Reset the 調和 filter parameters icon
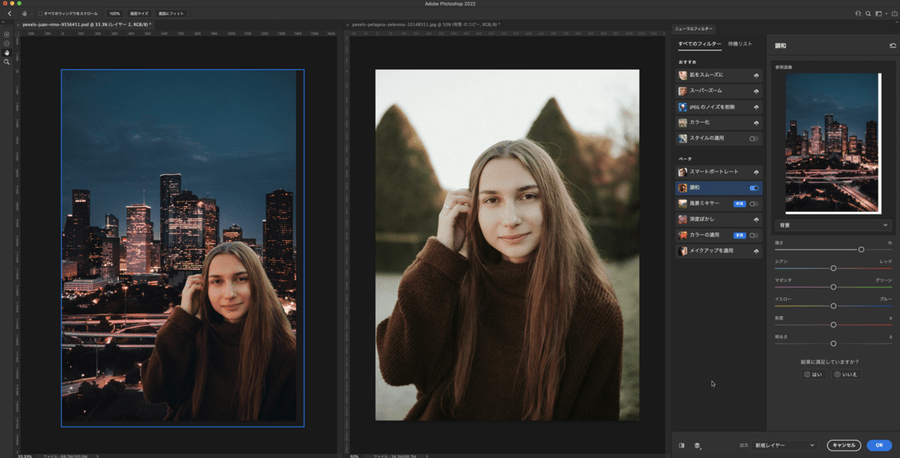 pos(892,46)
